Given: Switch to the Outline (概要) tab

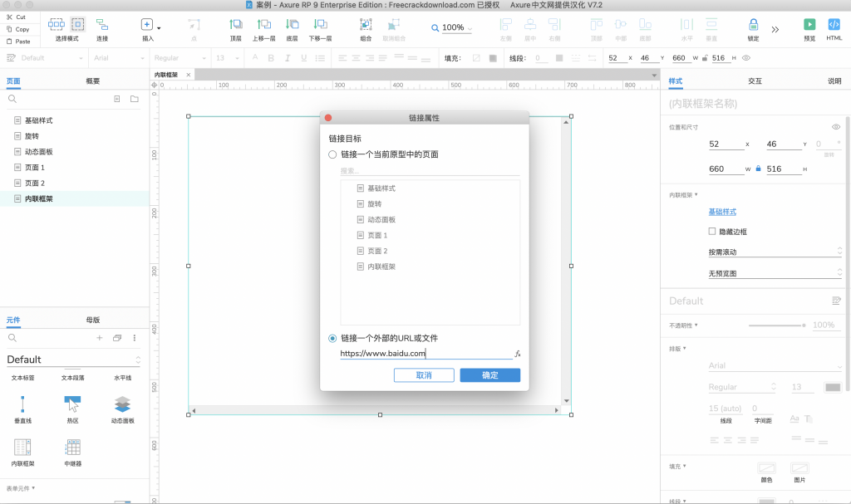Looking at the screenshot, I should 93,81.
